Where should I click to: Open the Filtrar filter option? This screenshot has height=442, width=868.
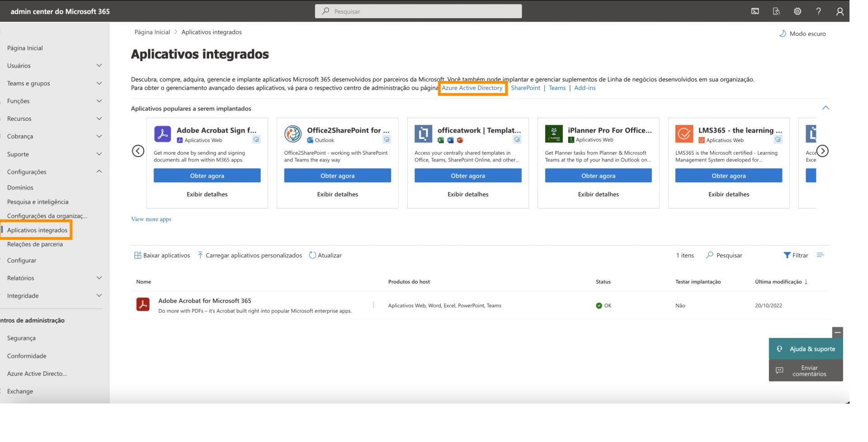[796, 255]
